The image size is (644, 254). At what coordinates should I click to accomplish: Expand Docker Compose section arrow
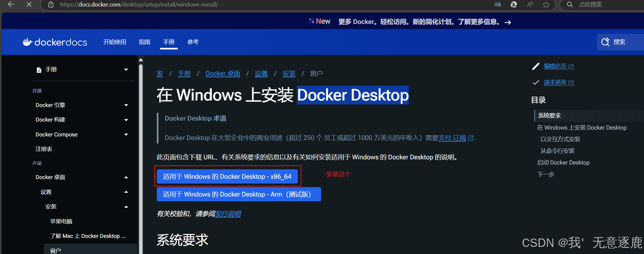pos(126,134)
